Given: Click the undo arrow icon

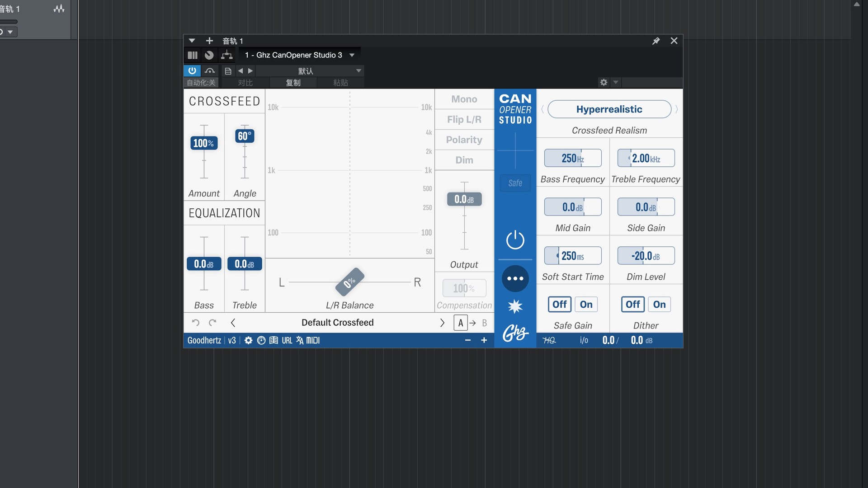Looking at the screenshot, I should click(195, 323).
